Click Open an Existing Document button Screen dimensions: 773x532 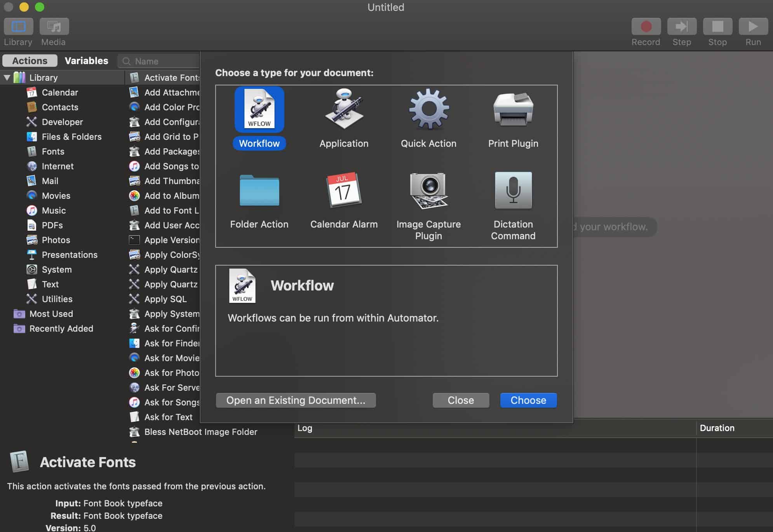(296, 400)
